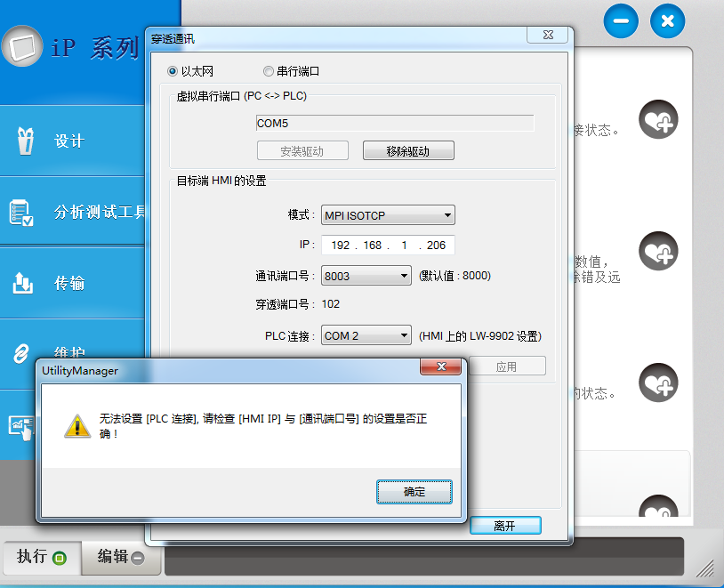The width and height of the screenshot is (724, 588).
Task: Expand the 通讯端口号 8003 dropdown
Action: coord(366,276)
